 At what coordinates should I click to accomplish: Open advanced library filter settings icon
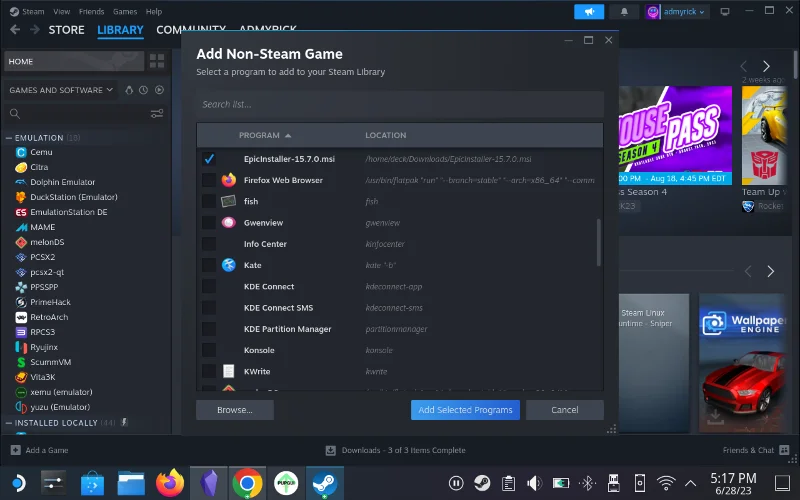point(157,113)
